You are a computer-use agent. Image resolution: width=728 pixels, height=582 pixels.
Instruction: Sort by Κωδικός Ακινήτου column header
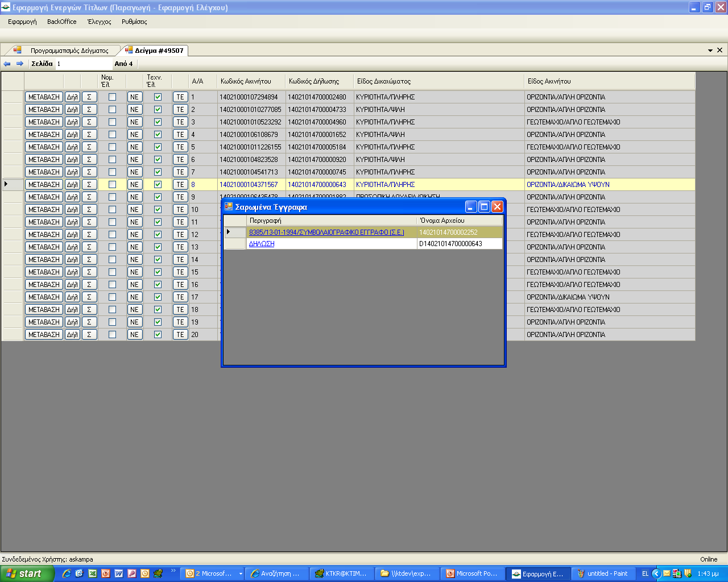(251, 81)
